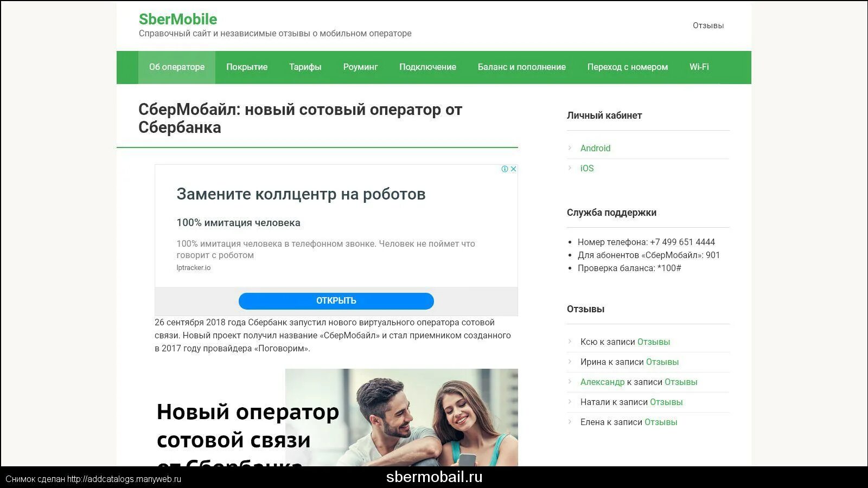Image resolution: width=868 pixels, height=488 pixels.
Task: Click the lptracker.io ad domain text
Action: tap(193, 268)
